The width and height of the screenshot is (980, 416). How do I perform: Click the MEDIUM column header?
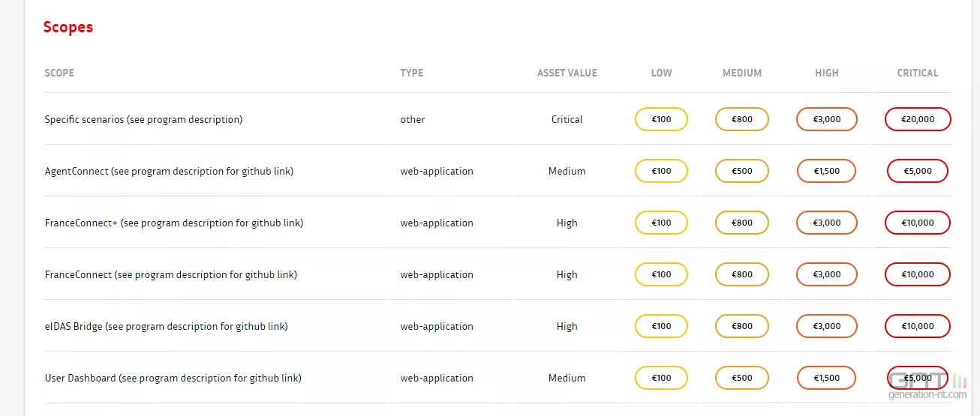click(x=742, y=73)
